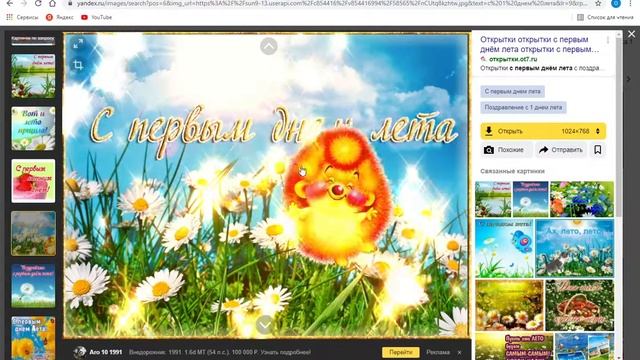Viewport: 640px width, 360px height.
Task: Expand image to fullscreen with arrows icon
Action: click(78, 43)
